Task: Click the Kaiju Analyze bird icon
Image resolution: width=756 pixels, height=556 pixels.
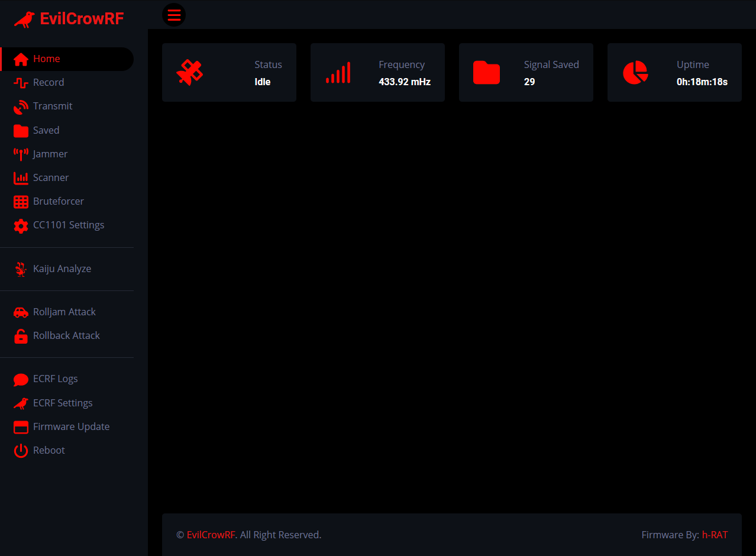Action: (21, 269)
